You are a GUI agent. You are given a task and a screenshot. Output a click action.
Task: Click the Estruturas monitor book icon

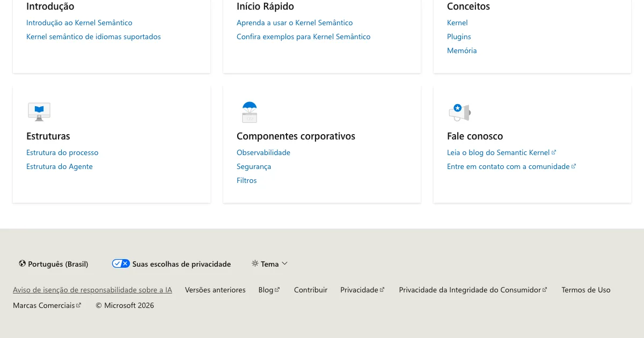click(x=39, y=111)
